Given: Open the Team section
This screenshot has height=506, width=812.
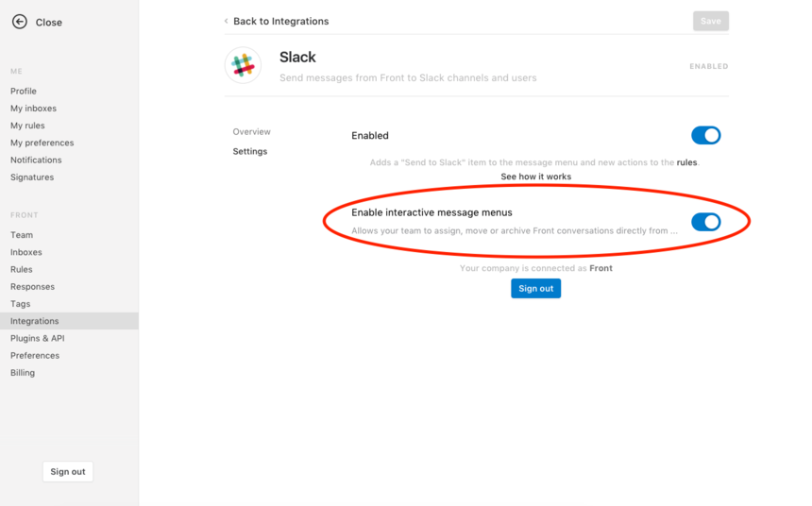Looking at the screenshot, I should (21, 235).
